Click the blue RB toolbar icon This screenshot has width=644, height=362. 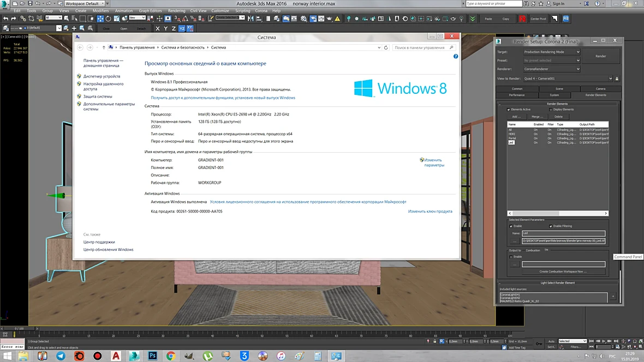pos(566,19)
